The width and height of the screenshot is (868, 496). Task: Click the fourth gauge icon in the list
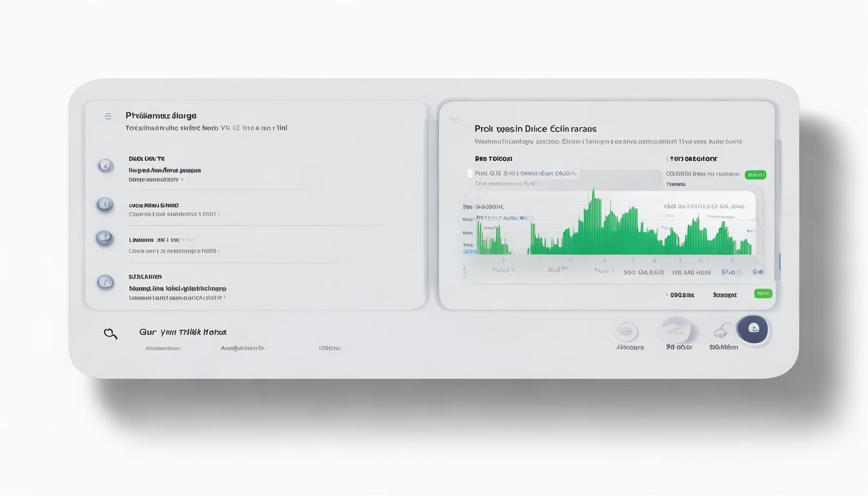coord(105,282)
